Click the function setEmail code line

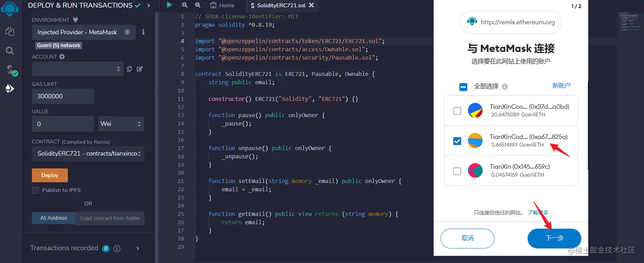click(x=305, y=181)
